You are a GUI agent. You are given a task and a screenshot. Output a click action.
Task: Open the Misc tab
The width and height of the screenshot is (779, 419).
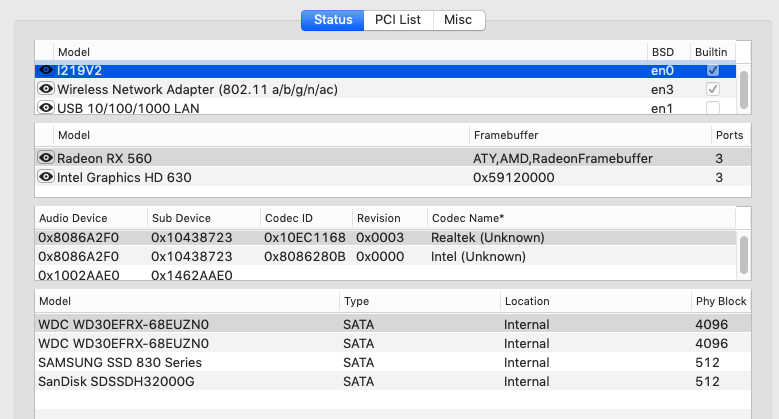tap(459, 20)
